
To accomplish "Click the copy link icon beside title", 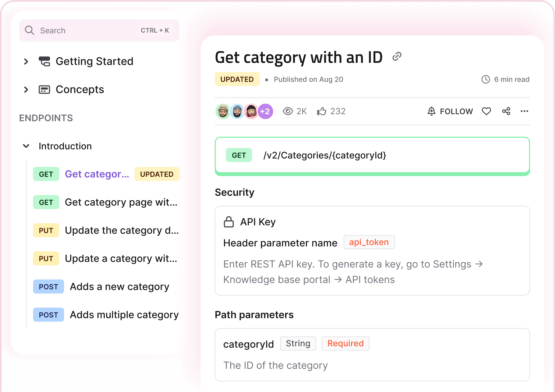I will (397, 57).
